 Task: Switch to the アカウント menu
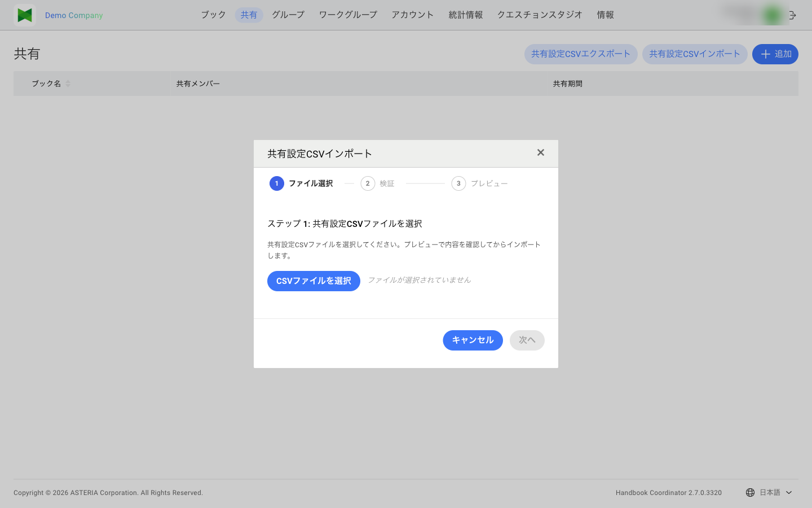point(413,15)
